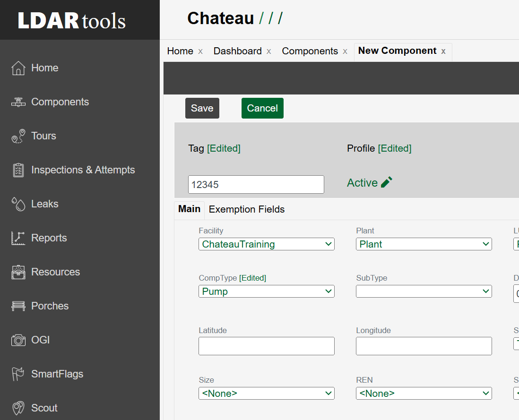Click the Components valve icon in sidebar
Screen dimensions: 519x420
[x=18, y=102]
